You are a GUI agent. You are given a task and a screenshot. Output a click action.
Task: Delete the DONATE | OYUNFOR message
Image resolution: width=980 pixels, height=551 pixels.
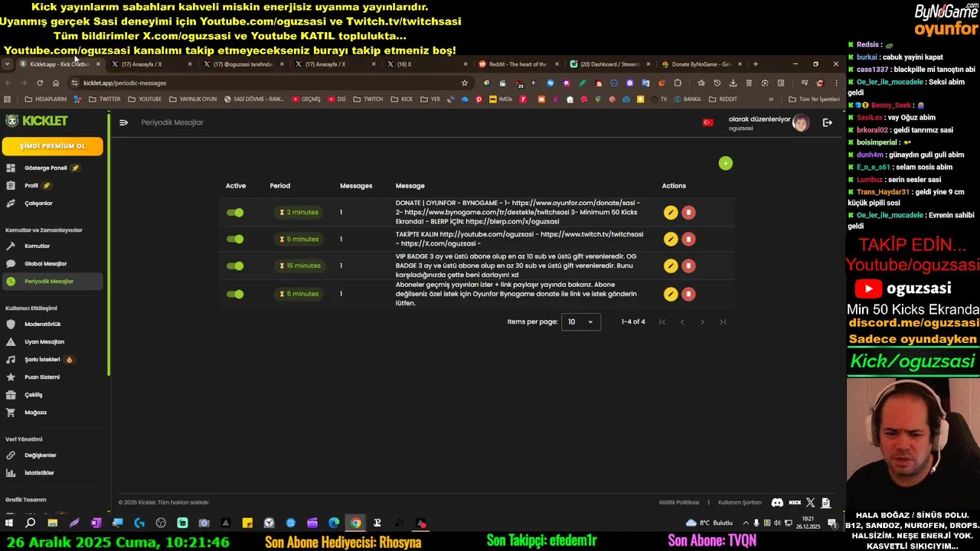(688, 213)
